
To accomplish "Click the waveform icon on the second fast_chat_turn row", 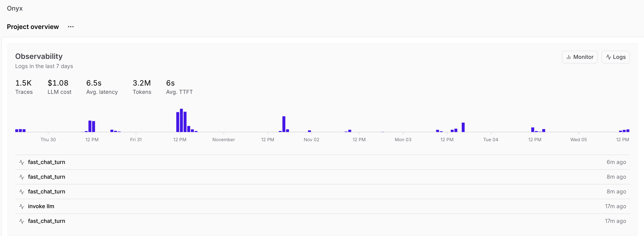I will 22,177.
